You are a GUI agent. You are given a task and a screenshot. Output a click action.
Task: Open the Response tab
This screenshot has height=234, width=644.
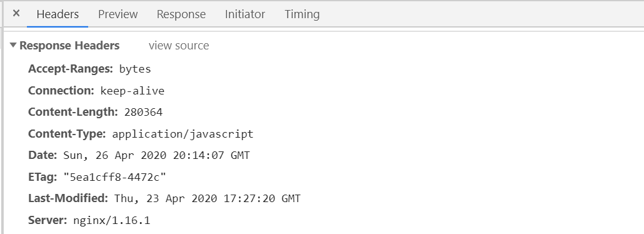pos(181,14)
